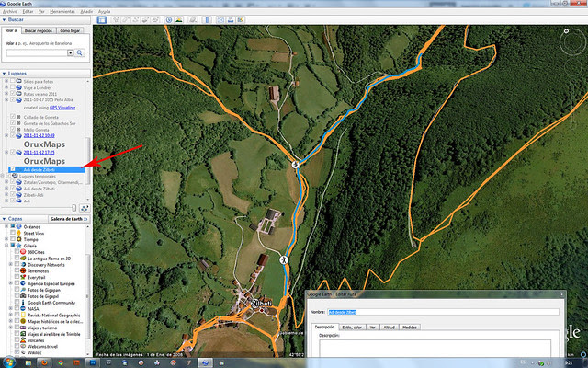Click the search magnifier button
588x368 pixels.
[x=80, y=53]
